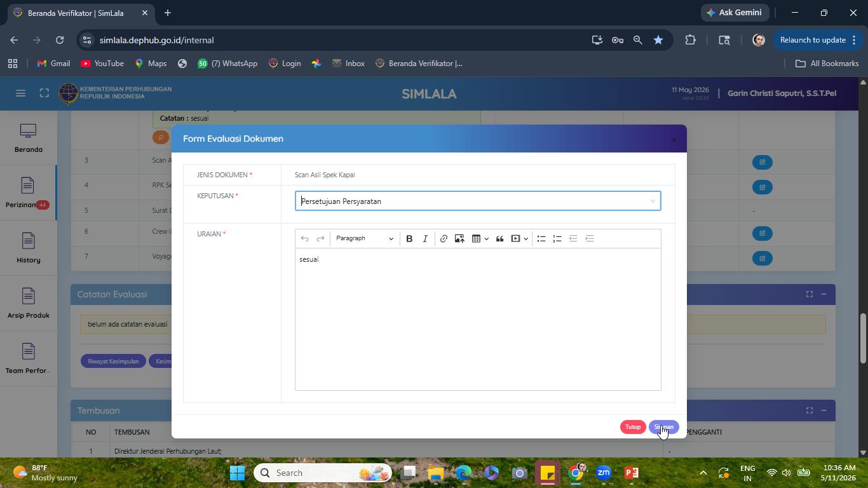Click the edit icon for row 4

click(x=762, y=187)
